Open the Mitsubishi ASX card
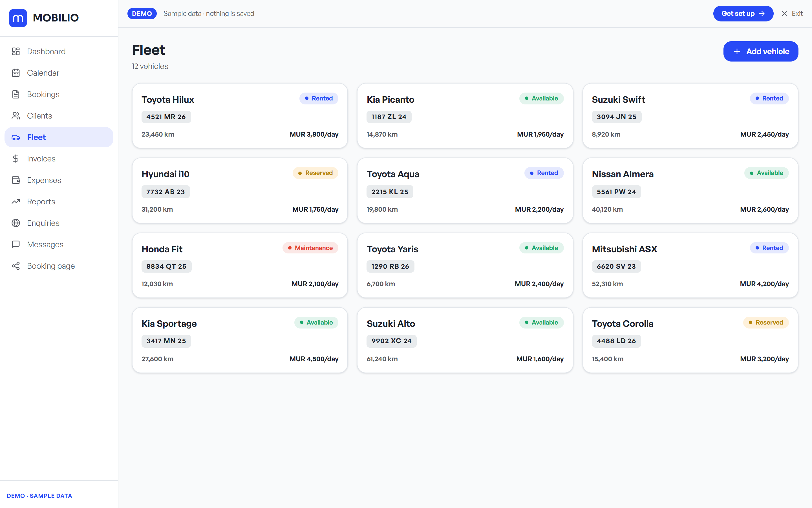The width and height of the screenshot is (812, 508). [x=690, y=265]
